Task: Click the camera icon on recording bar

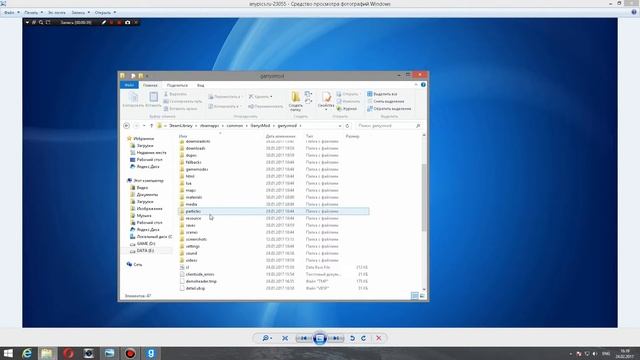Action: click(127, 22)
